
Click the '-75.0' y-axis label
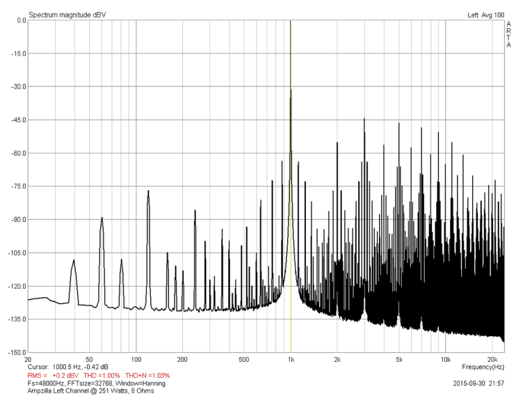(18, 187)
